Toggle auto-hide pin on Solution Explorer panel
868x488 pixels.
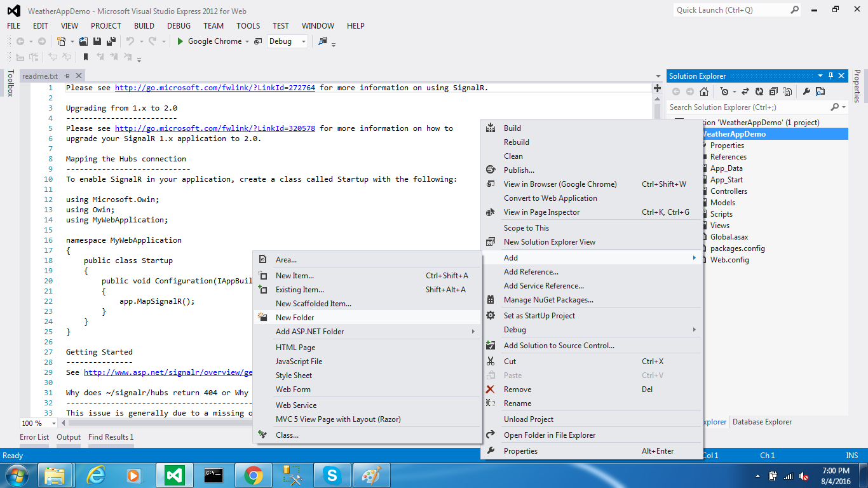pos(831,76)
